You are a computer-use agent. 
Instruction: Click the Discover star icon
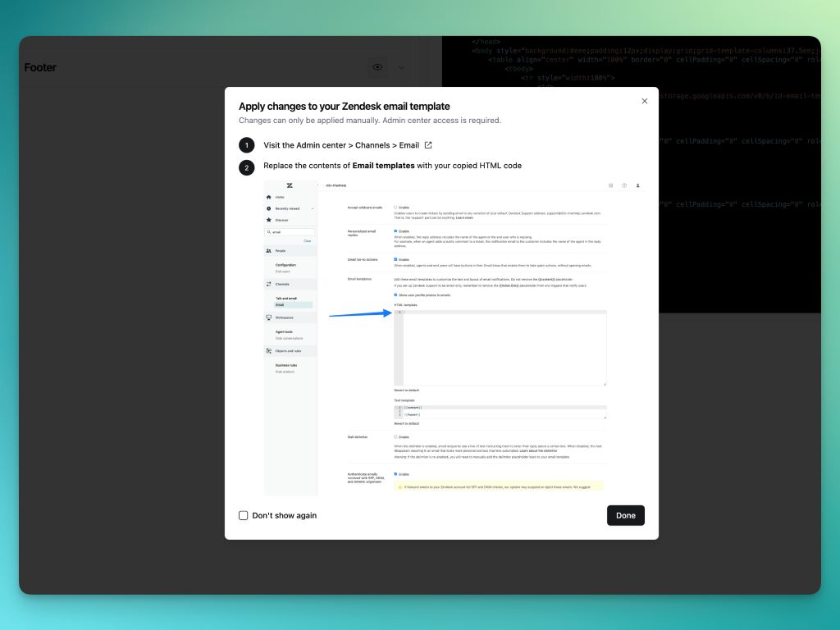(x=268, y=220)
